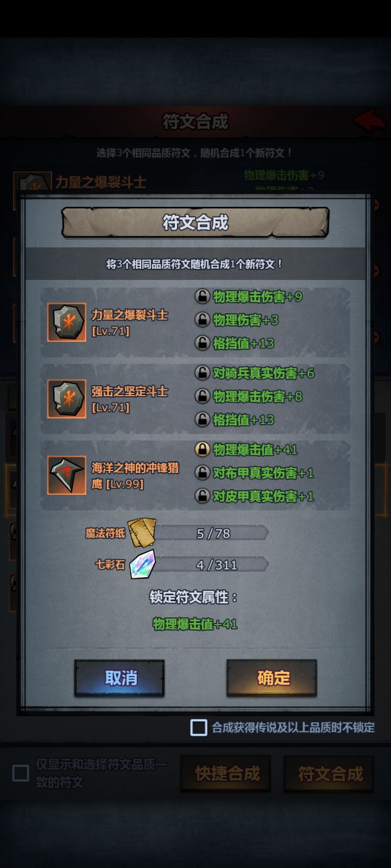This screenshot has height=868, width=391.
Task: Click the 强击之坚定斗士 rune icon
Action: [67, 399]
